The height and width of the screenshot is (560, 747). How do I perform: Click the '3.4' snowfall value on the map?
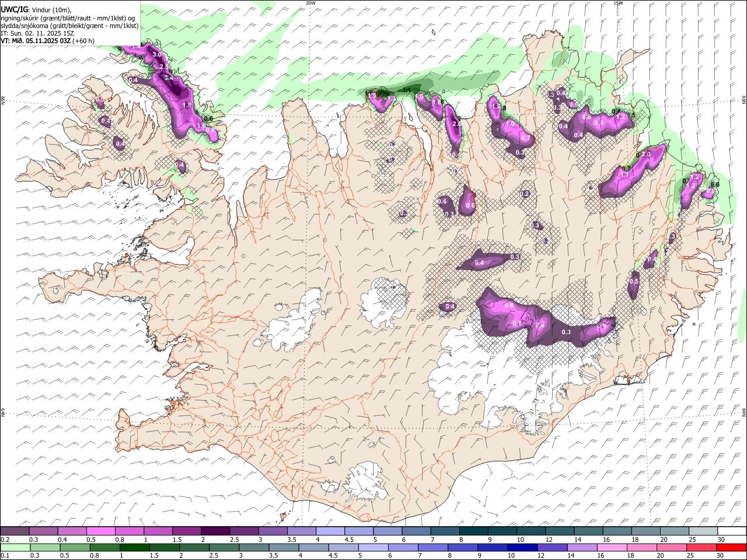(168, 78)
